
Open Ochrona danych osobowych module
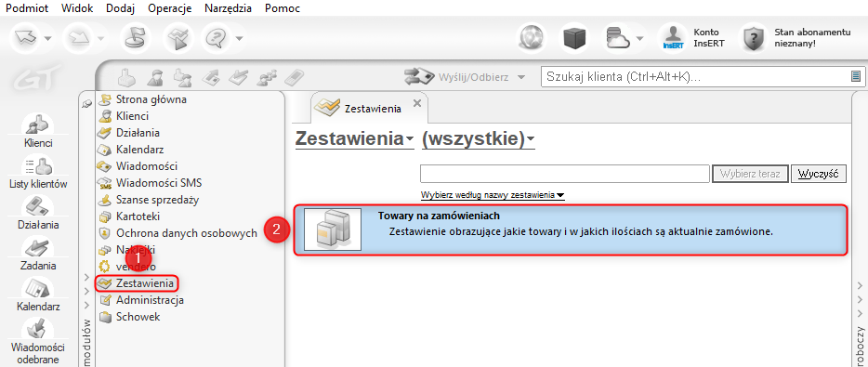[178, 233]
